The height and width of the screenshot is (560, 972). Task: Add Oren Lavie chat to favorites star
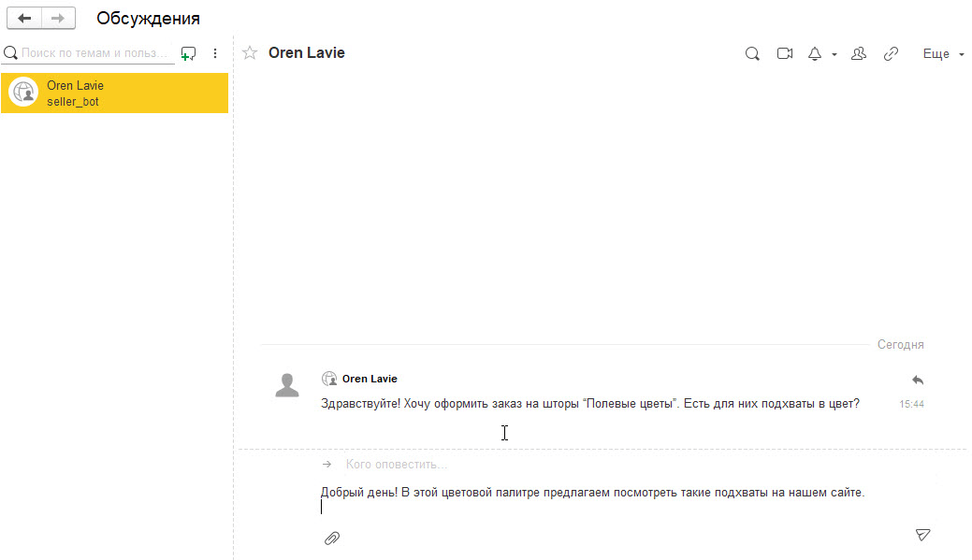pyautogui.click(x=250, y=52)
